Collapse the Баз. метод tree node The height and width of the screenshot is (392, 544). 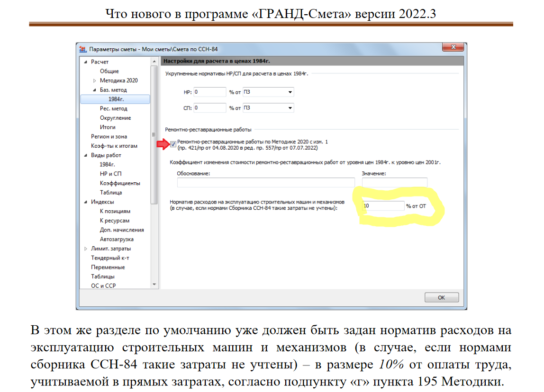94,90
